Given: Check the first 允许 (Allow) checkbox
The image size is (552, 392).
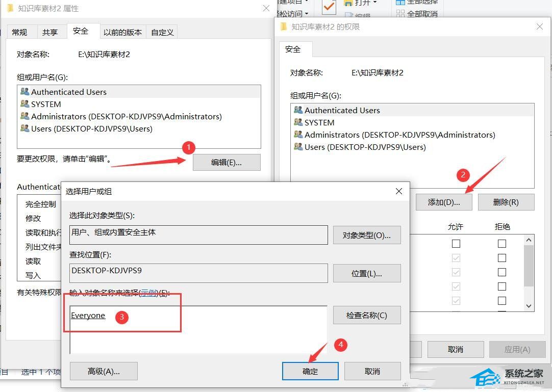Looking at the screenshot, I should click(456, 243).
